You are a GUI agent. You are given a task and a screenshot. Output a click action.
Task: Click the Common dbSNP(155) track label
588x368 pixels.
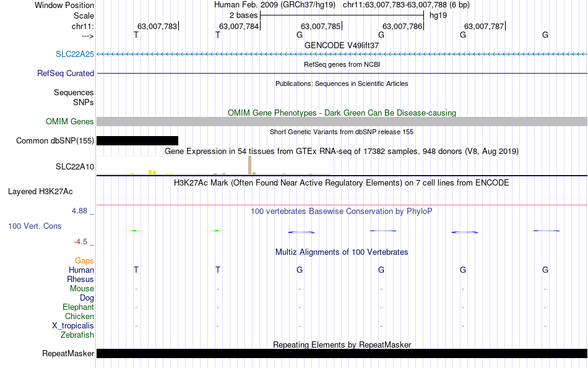(54, 140)
